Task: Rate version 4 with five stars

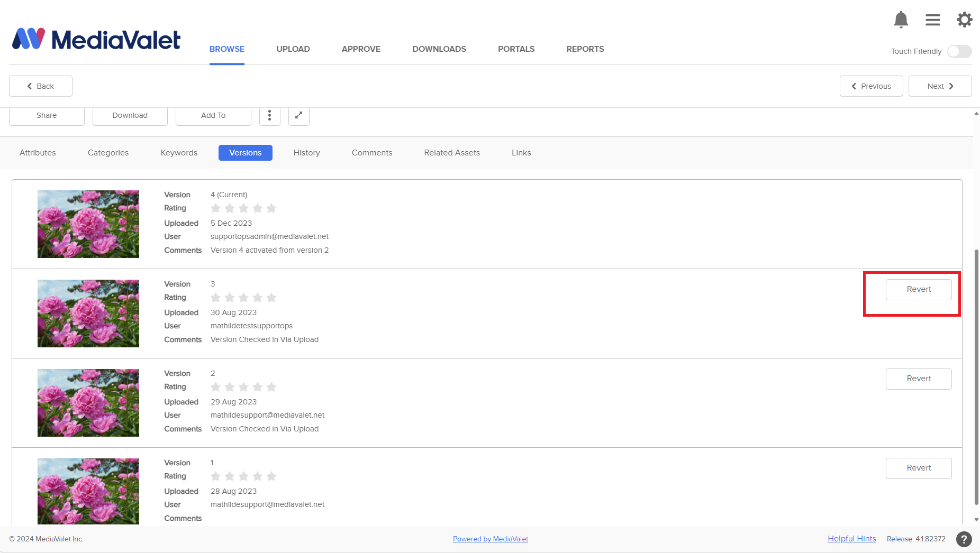Action: 271,208
